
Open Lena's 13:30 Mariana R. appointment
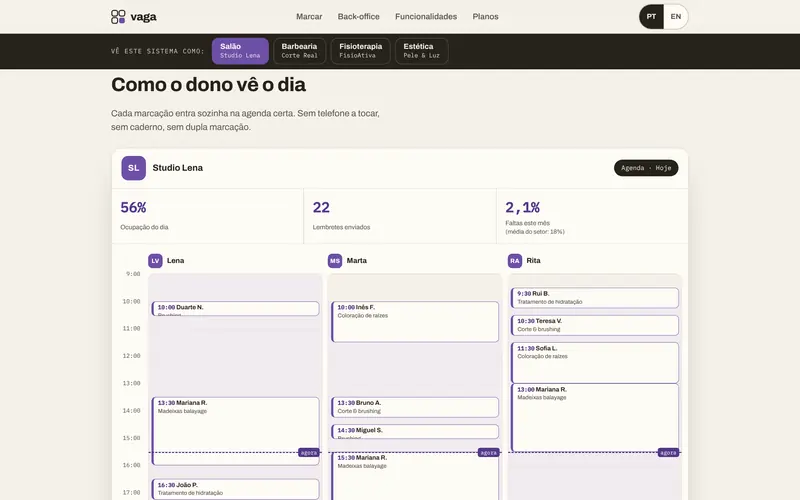(235, 431)
